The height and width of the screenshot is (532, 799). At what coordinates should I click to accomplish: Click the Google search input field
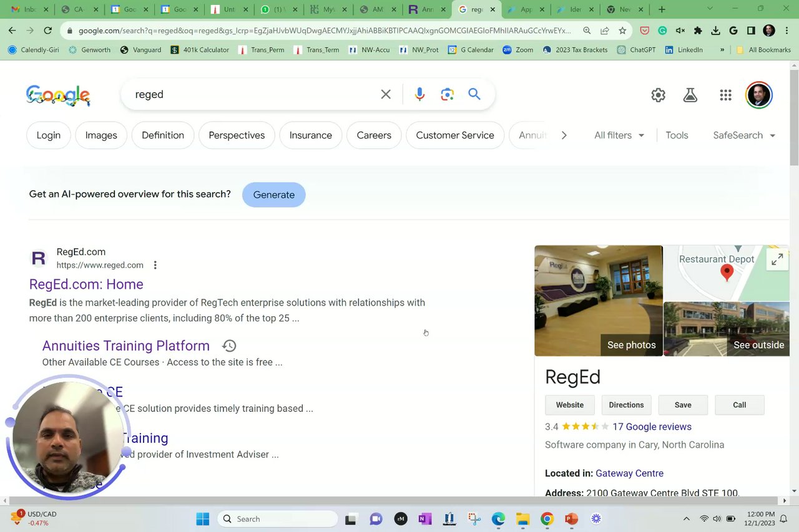click(x=253, y=94)
